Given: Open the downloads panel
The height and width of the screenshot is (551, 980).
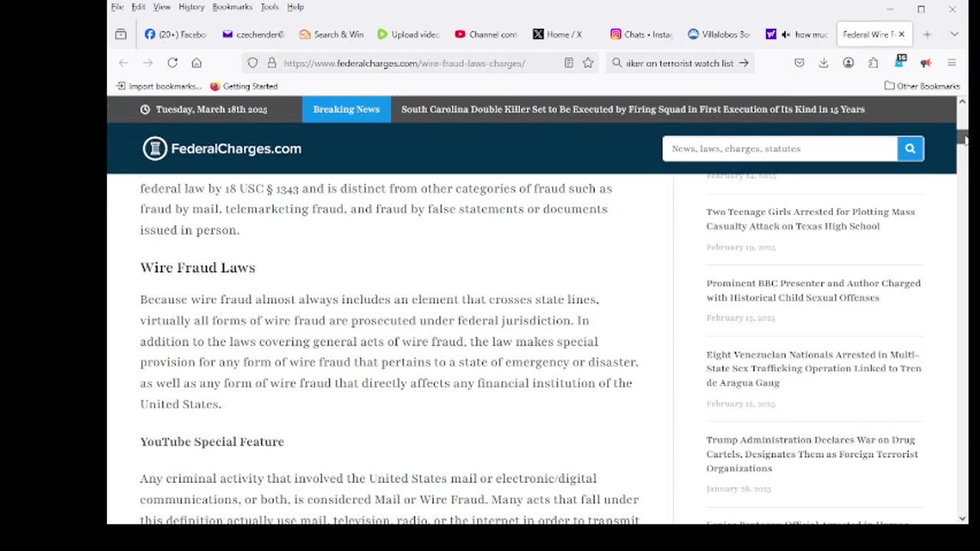Looking at the screenshot, I should tap(824, 63).
